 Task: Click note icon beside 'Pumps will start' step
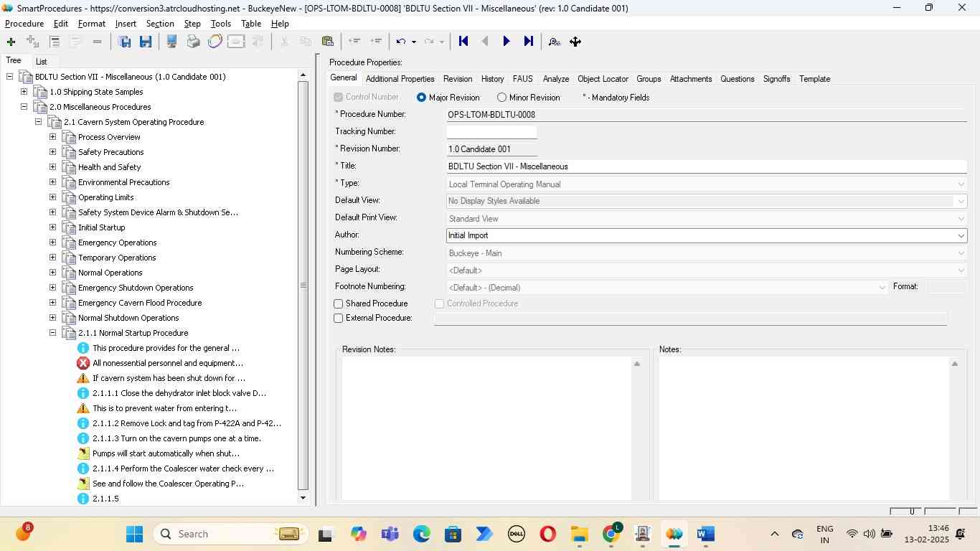pyautogui.click(x=83, y=453)
